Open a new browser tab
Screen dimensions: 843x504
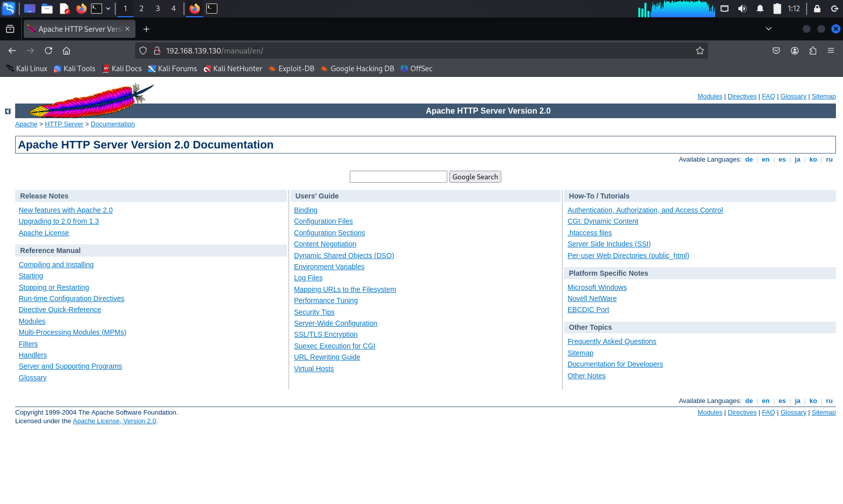tap(146, 29)
